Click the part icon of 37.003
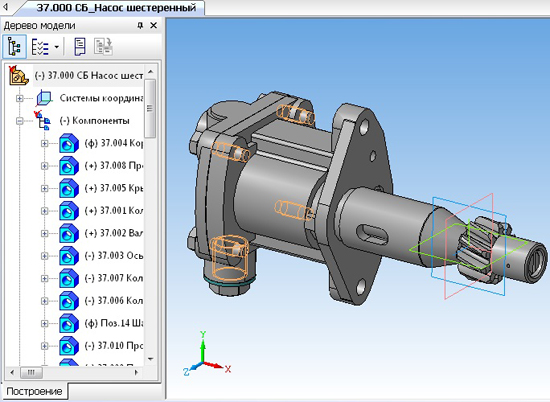This screenshot has width=550, height=402. click(69, 256)
